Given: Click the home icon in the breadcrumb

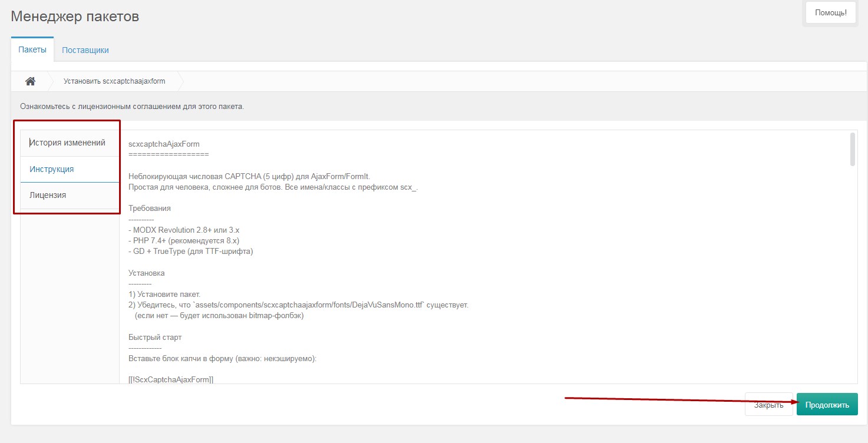Looking at the screenshot, I should click(30, 81).
